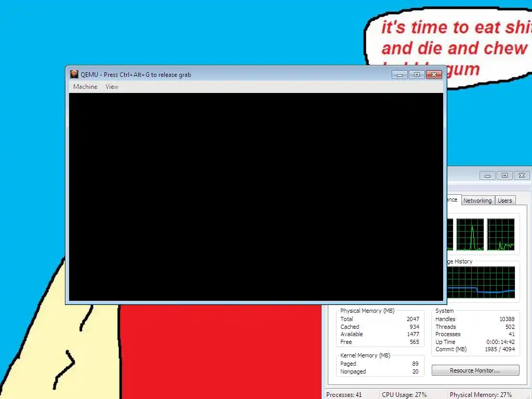Click inside the black QEMU display
532x399 pixels.
(x=256, y=197)
